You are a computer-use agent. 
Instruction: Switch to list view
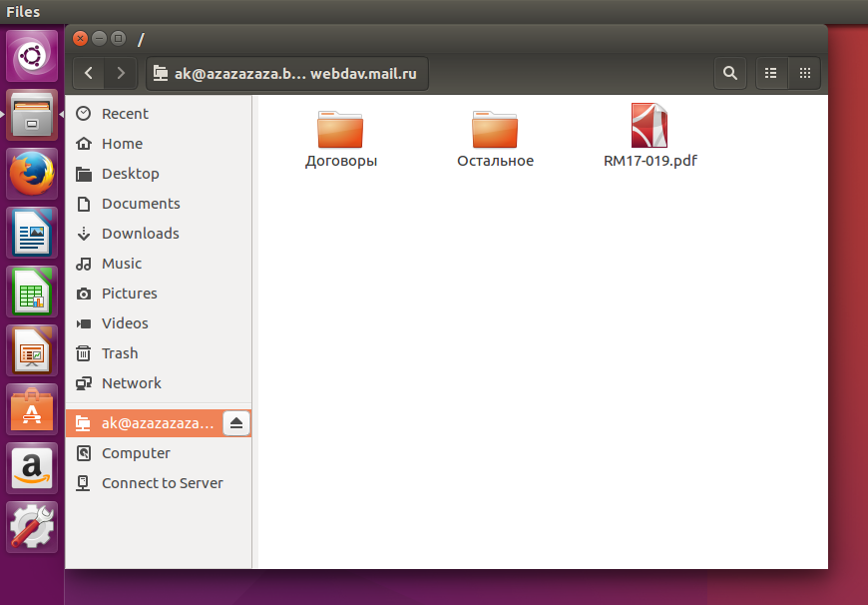click(x=770, y=73)
